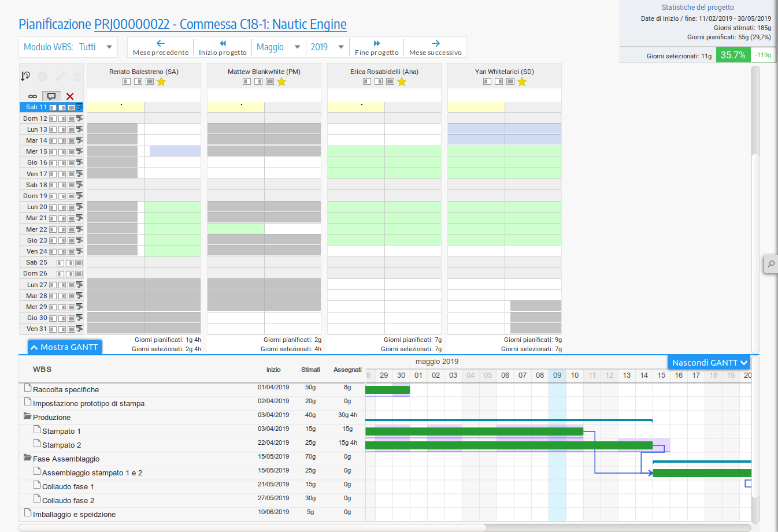Click the chain link icon
The width and height of the screenshot is (778, 532).
tap(32, 96)
